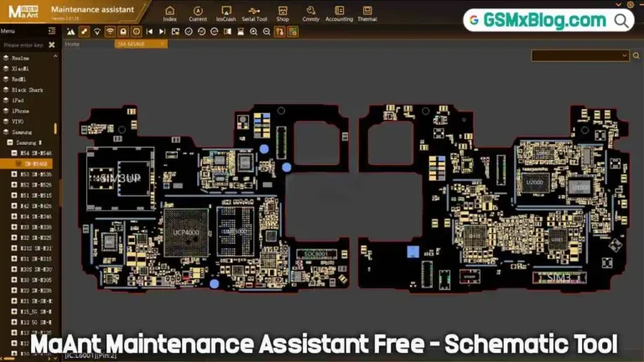Click the sidebar scroll-up arrow
The image size is (644, 362).
[x=55, y=56]
